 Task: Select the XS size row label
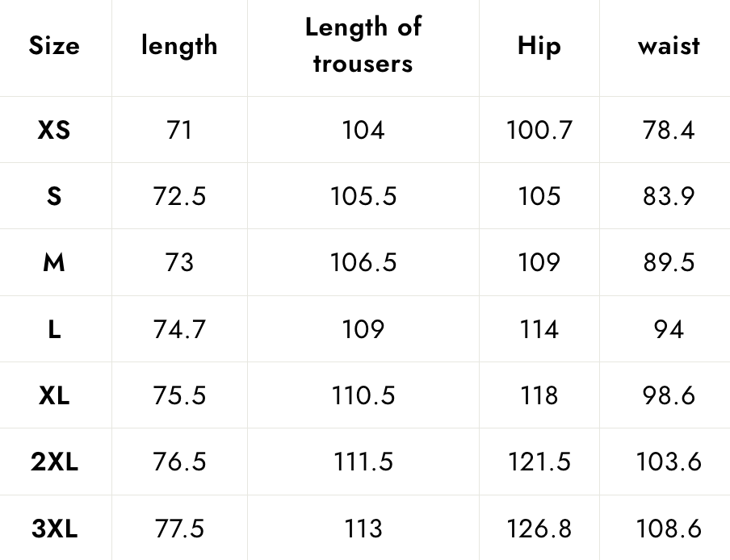click(54, 130)
